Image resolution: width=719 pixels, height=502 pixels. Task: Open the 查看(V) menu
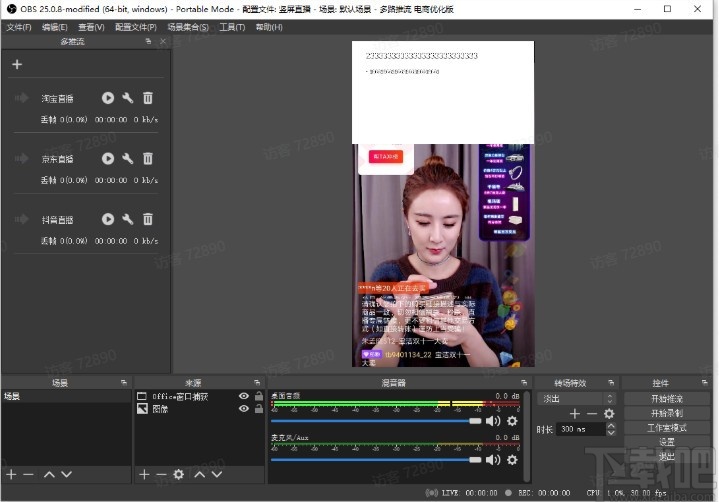(x=91, y=27)
